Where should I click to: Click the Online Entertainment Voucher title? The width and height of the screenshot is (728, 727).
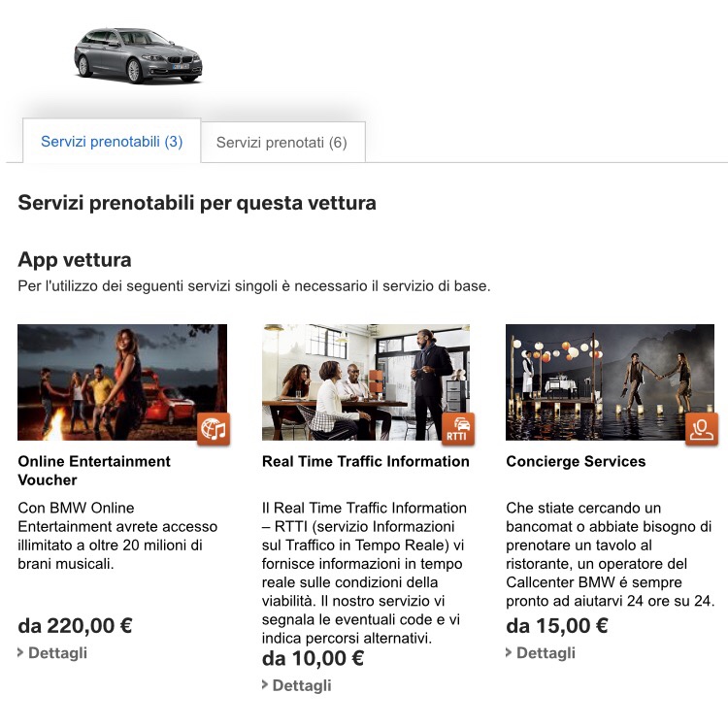(x=94, y=471)
